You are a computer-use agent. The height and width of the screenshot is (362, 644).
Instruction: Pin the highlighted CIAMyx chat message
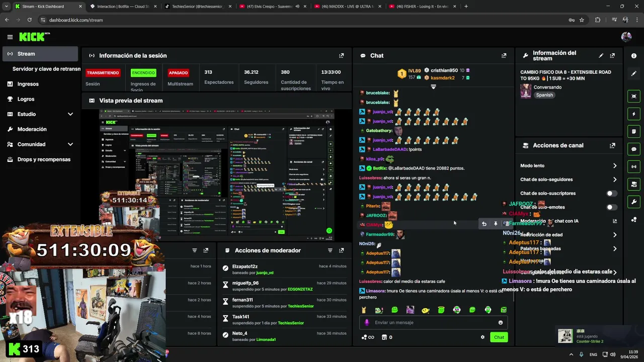point(496,224)
